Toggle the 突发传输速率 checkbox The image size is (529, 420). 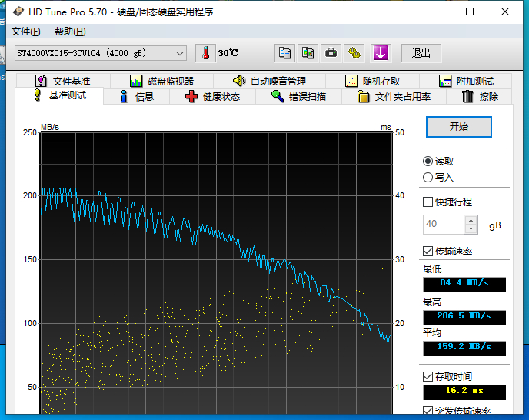(428, 411)
